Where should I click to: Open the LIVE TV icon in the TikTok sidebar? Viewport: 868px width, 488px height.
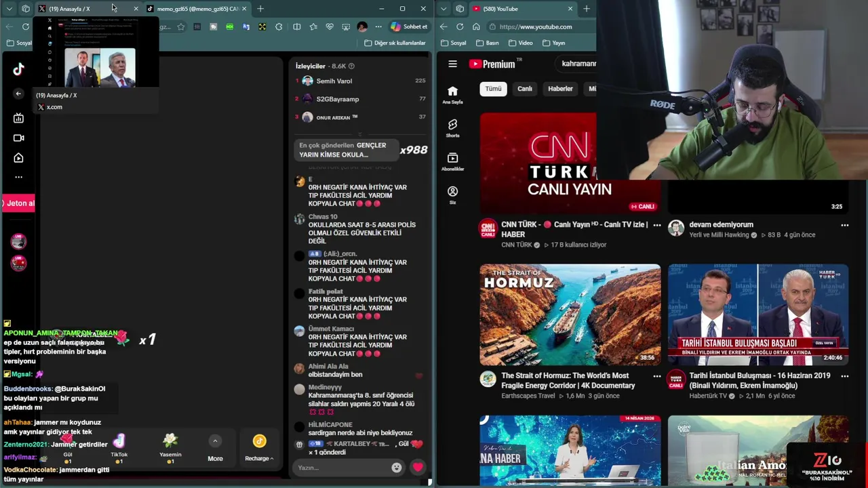pyautogui.click(x=18, y=118)
